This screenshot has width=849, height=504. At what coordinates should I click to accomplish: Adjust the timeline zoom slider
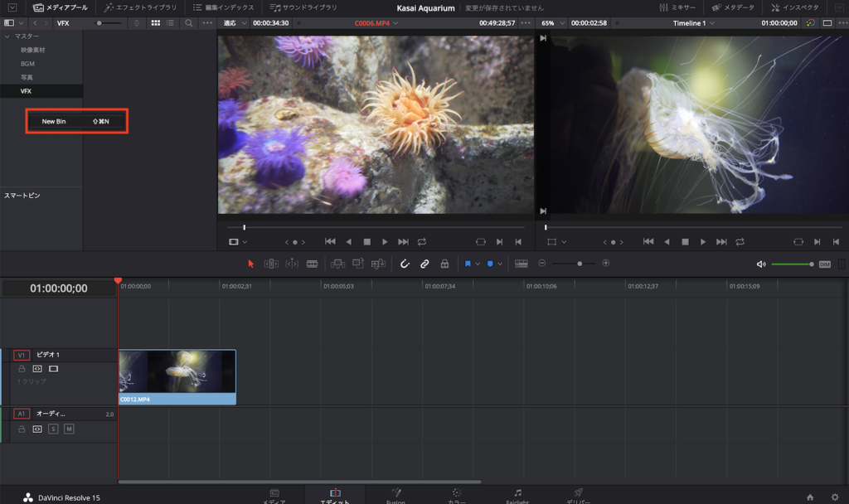pos(580,264)
